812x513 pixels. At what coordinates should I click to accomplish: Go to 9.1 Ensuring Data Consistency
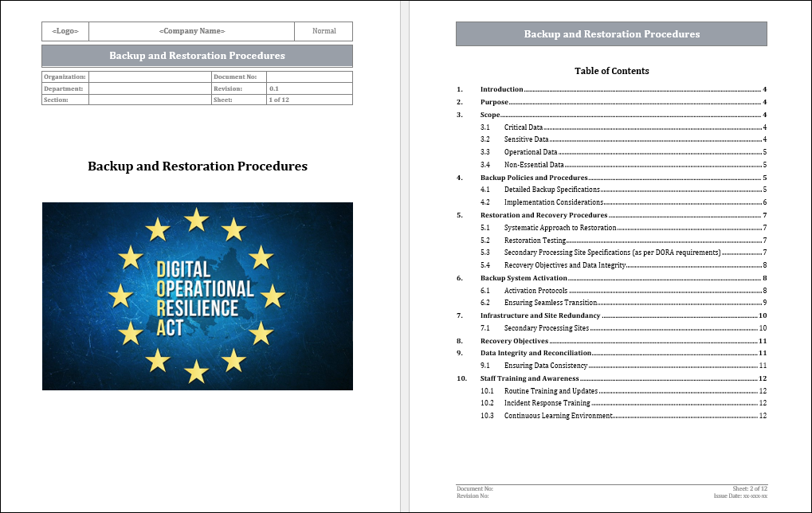[x=546, y=366]
